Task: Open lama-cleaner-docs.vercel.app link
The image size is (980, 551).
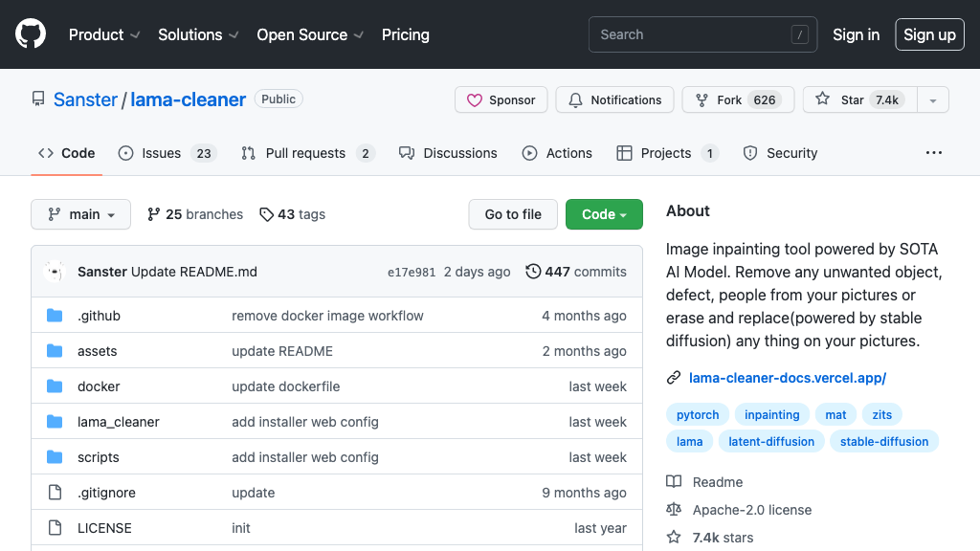Action: click(x=787, y=378)
